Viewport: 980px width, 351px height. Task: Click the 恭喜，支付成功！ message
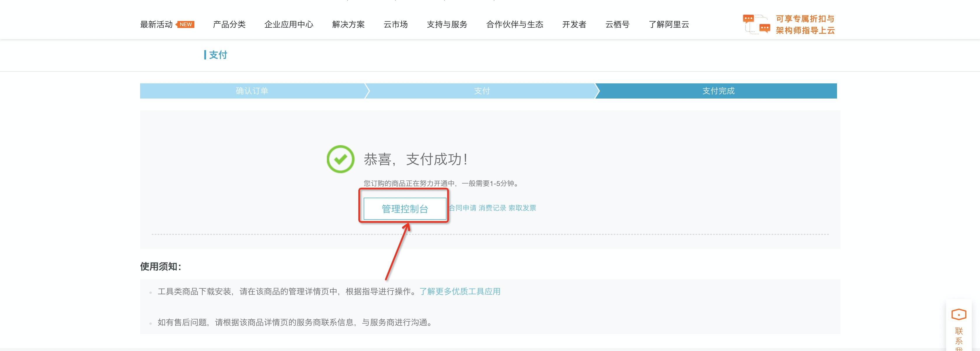point(416,159)
